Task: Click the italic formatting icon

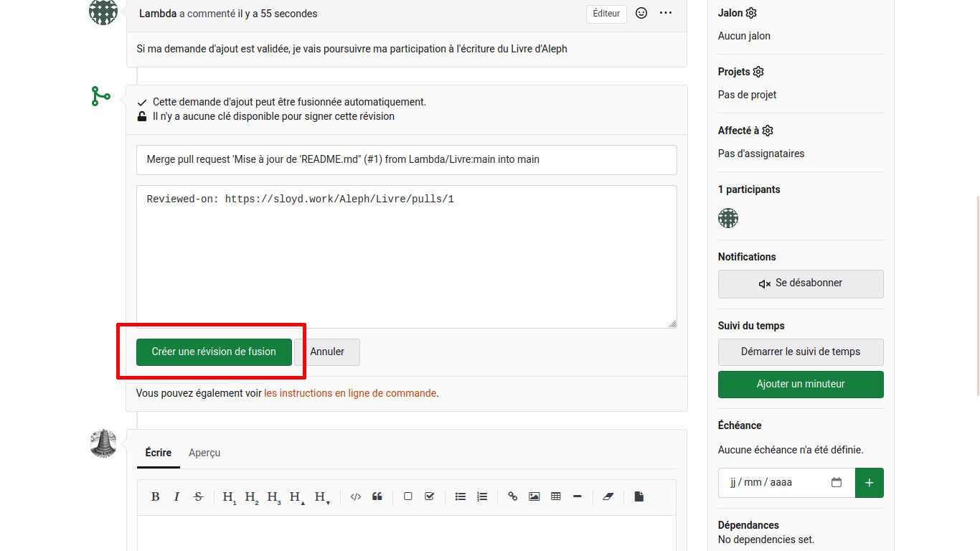Action: 176,496
